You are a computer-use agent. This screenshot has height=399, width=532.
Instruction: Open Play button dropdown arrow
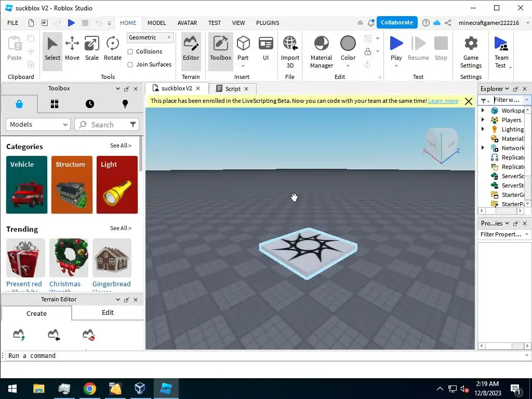396,66
